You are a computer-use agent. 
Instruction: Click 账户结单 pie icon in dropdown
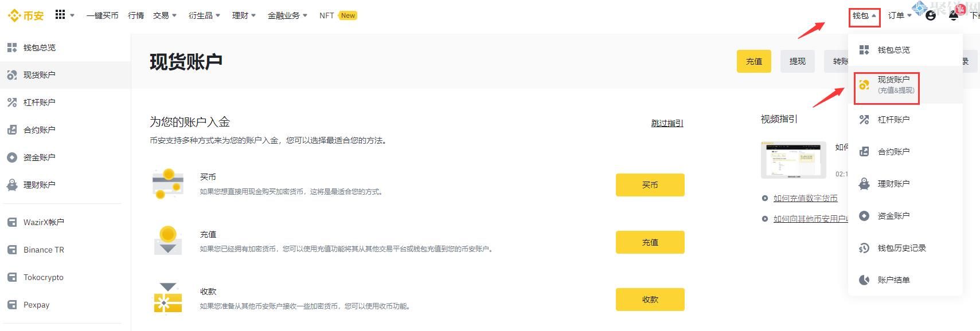(864, 280)
